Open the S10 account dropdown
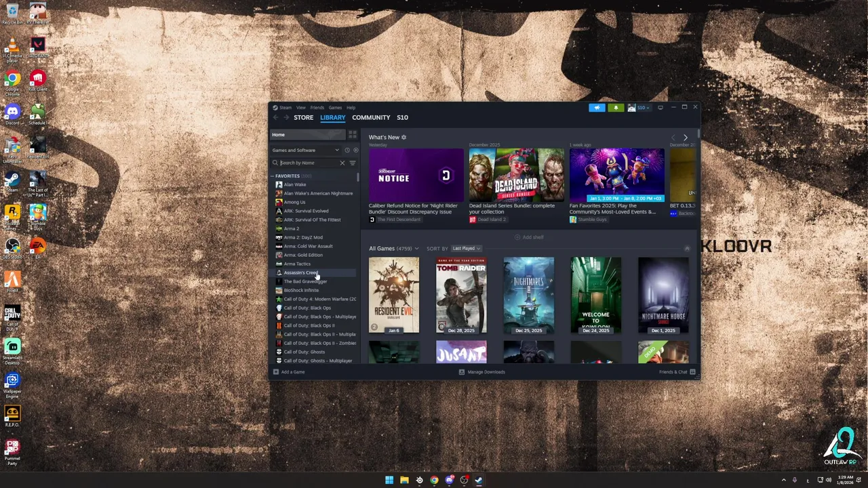The height and width of the screenshot is (488, 868). click(639, 107)
